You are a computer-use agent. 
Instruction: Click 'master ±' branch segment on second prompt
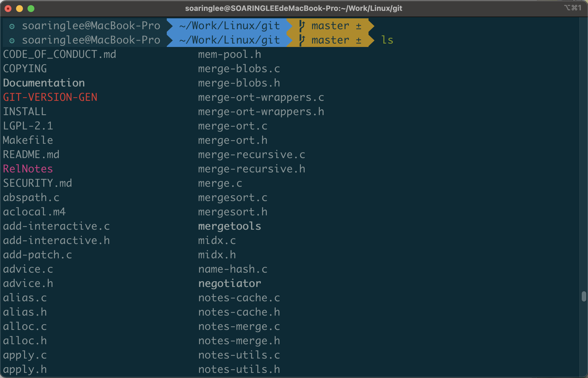pos(336,40)
